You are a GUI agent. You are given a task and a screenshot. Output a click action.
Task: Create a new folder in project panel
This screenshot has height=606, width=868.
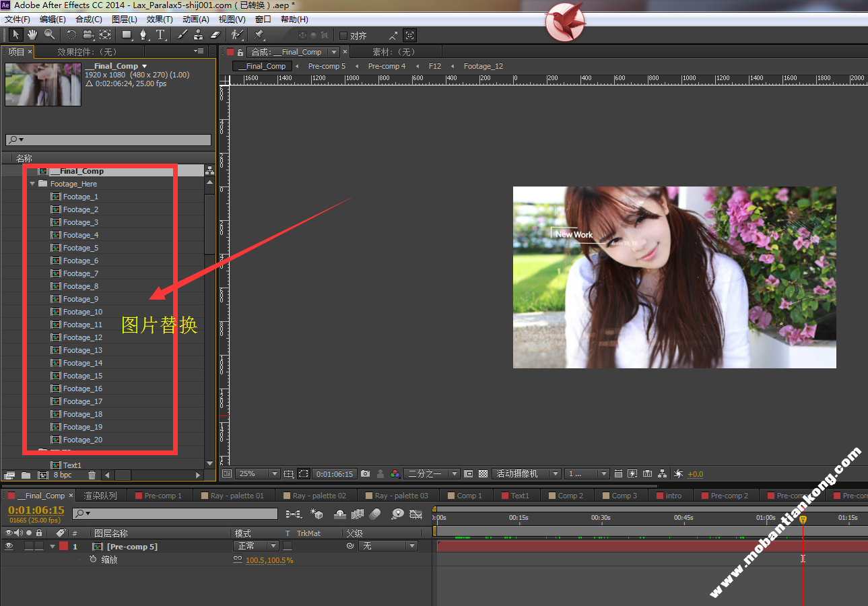(x=26, y=475)
